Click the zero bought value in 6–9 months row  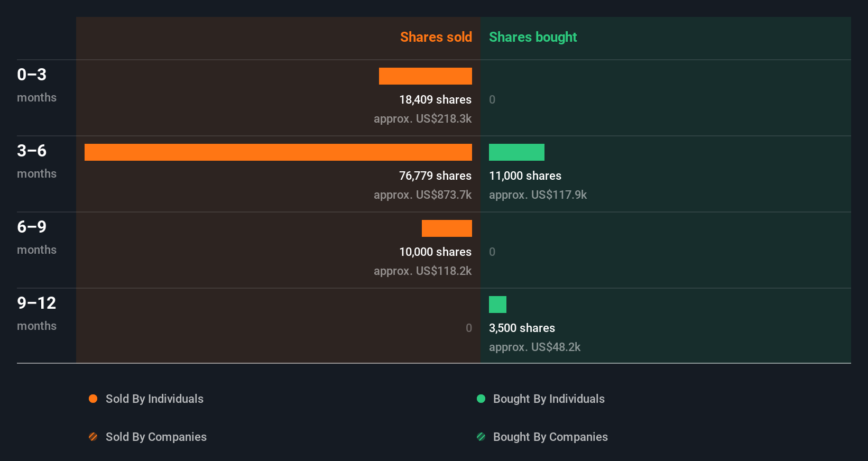coord(492,252)
